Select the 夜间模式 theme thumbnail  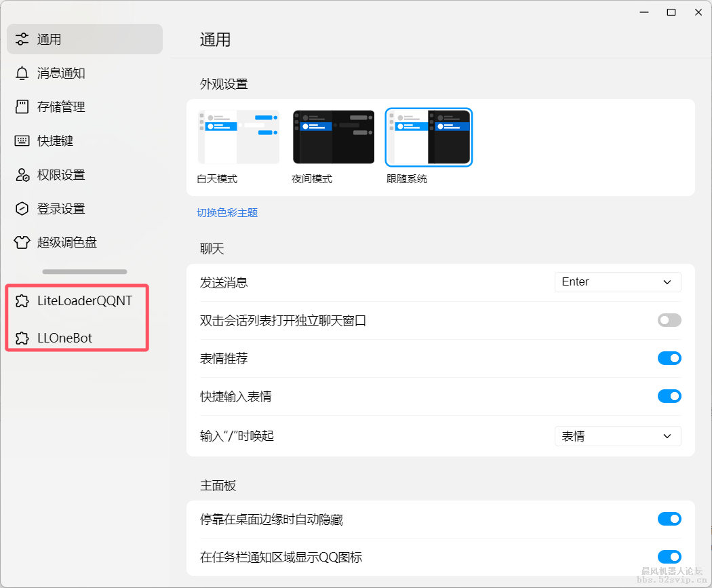(334, 137)
